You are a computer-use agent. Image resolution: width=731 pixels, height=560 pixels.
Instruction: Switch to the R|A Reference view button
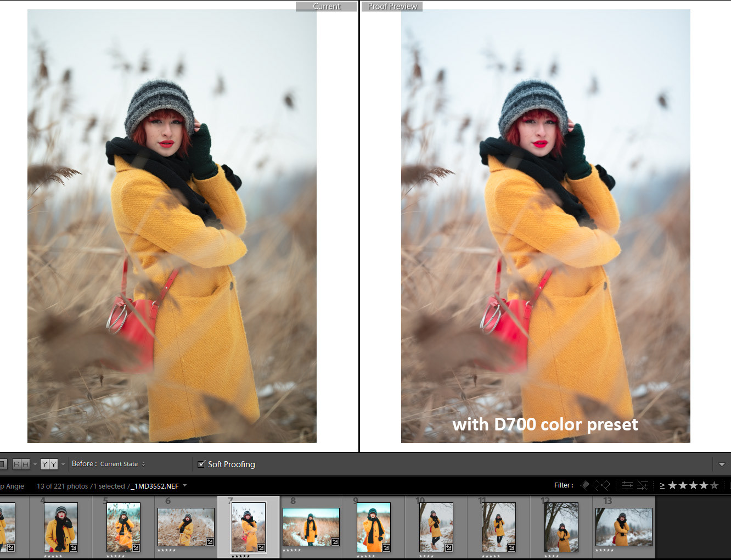20,464
